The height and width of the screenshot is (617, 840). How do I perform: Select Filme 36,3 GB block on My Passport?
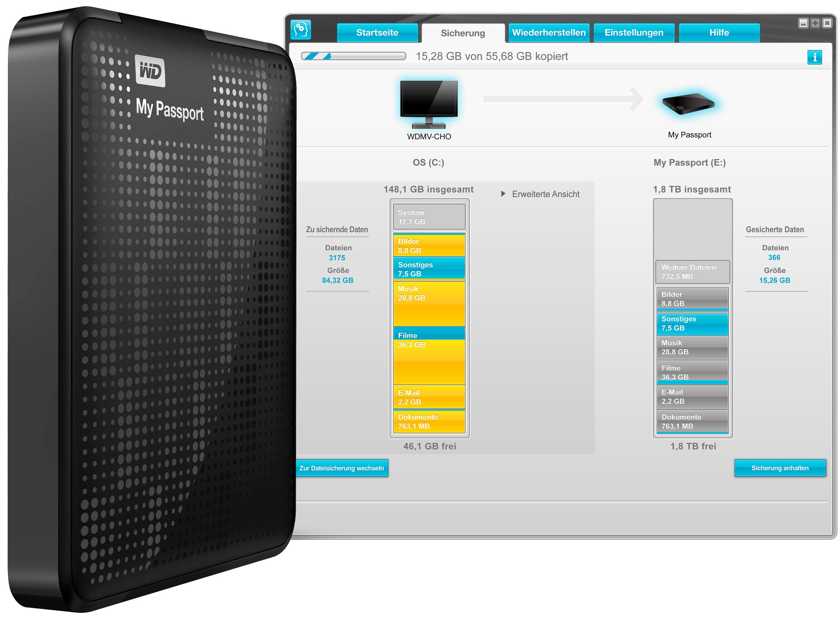693,372
